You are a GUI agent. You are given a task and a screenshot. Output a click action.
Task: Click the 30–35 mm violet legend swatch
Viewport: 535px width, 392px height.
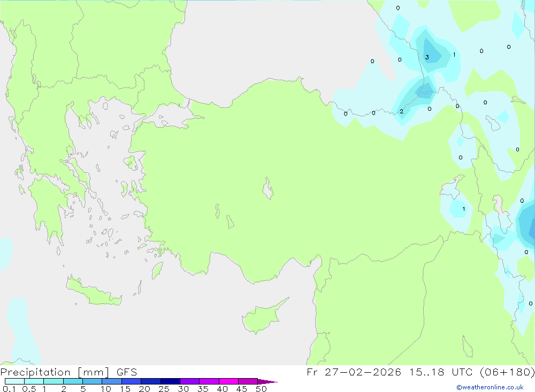tap(190, 381)
